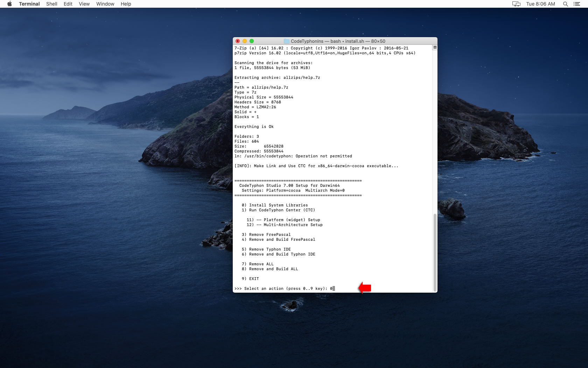This screenshot has height=368, width=588.
Task: Click the '12) -- Multi-Architecture Setup' line
Action: (x=285, y=225)
